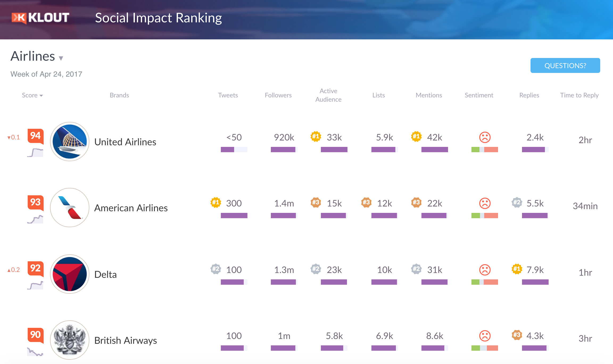Click British Airways reply time 3hr
The image size is (613, 364).
pyautogui.click(x=585, y=338)
